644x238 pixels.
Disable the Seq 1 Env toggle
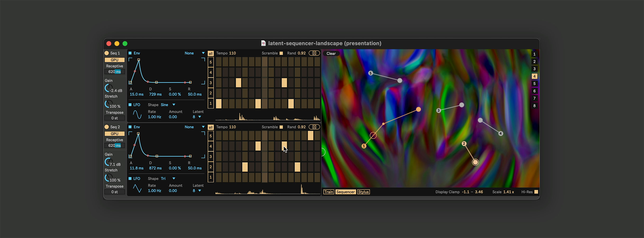point(130,53)
